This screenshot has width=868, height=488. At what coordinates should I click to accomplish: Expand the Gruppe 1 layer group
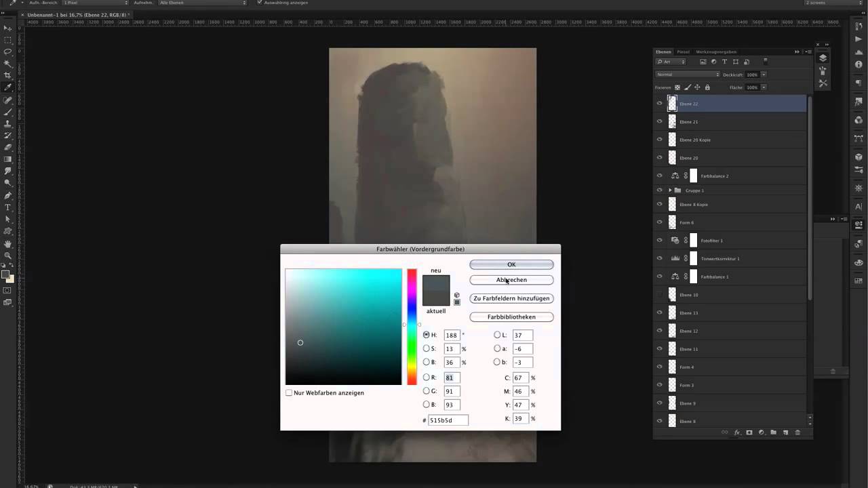(x=670, y=190)
